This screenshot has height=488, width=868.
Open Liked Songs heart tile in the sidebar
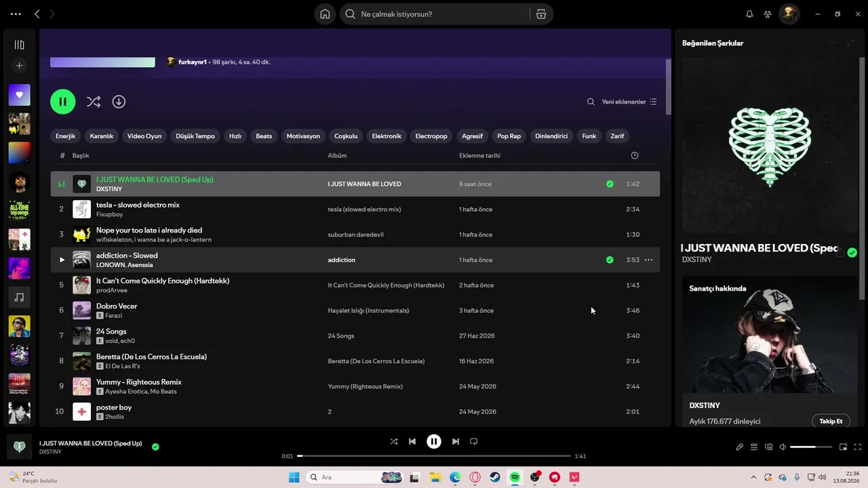point(19,95)
